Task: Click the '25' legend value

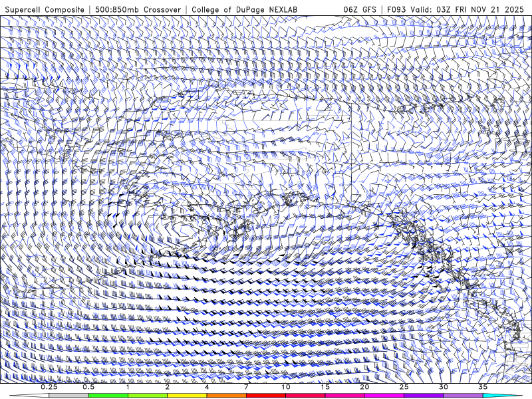Action: tap(404, 387)
